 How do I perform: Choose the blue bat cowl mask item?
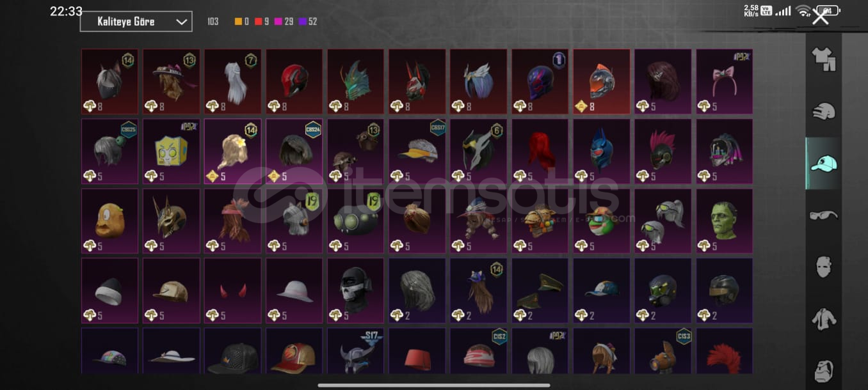coord(601,151)
